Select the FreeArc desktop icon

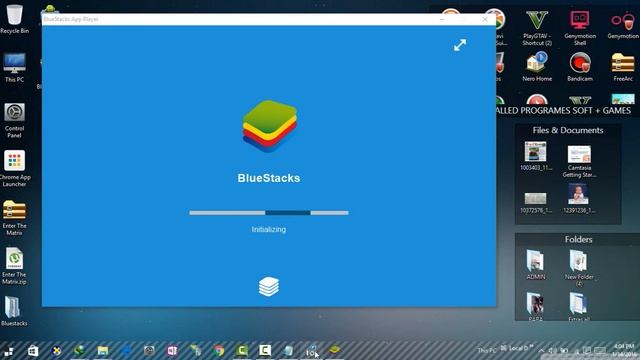623,67
